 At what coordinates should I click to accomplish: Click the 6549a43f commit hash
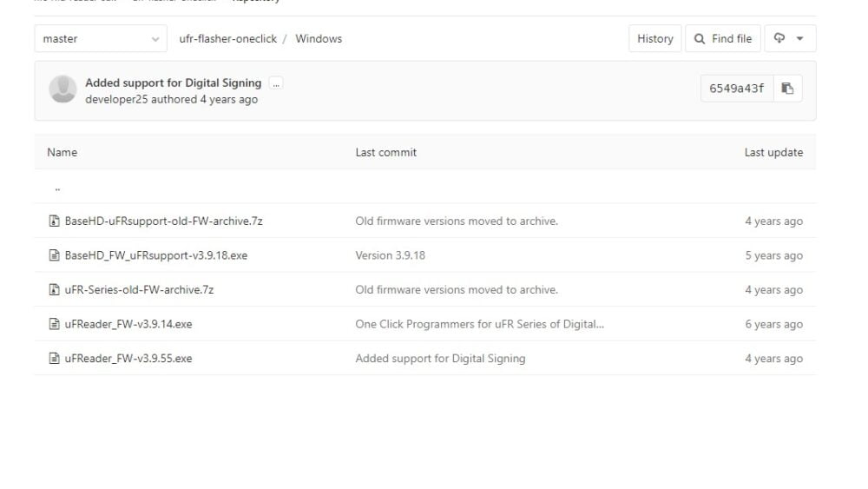click(736, 88)
